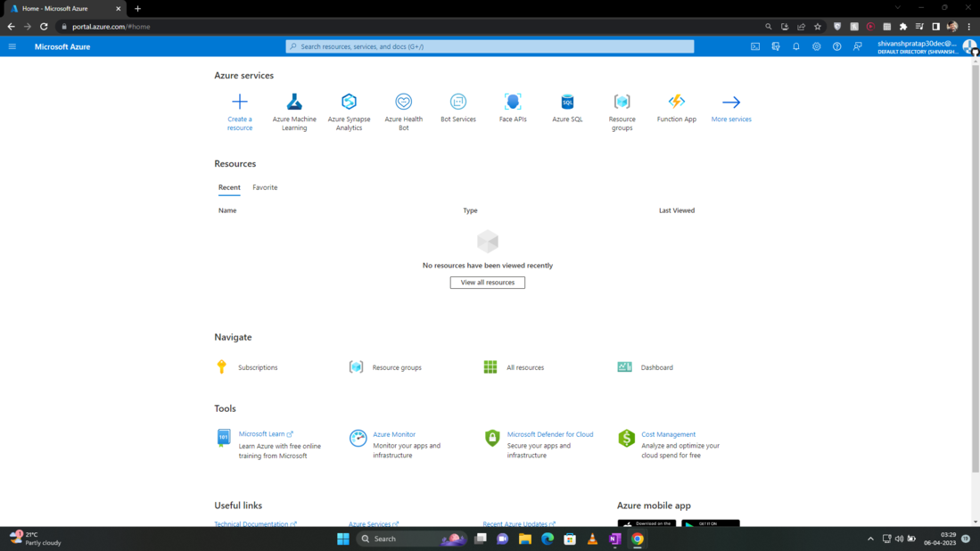
Task: Open Face APIs service
Action: 513,108
